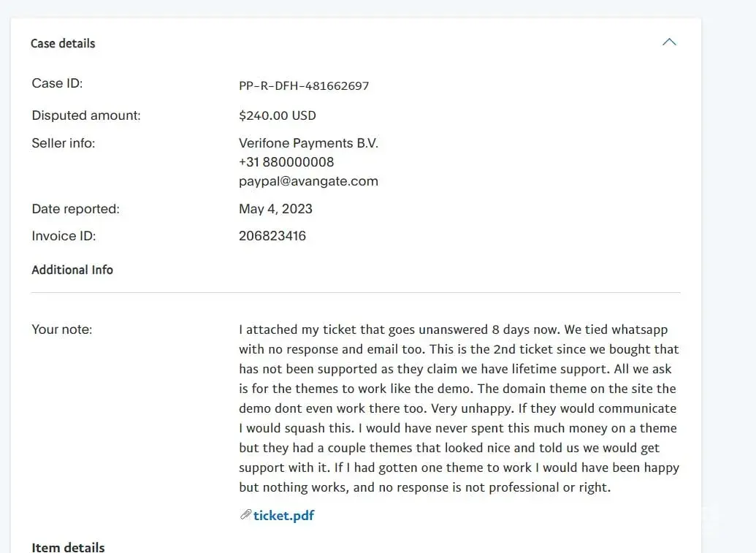This screenshot has height=553, width=756.
Task: Click the Additional Info heading
Action: 72,270
